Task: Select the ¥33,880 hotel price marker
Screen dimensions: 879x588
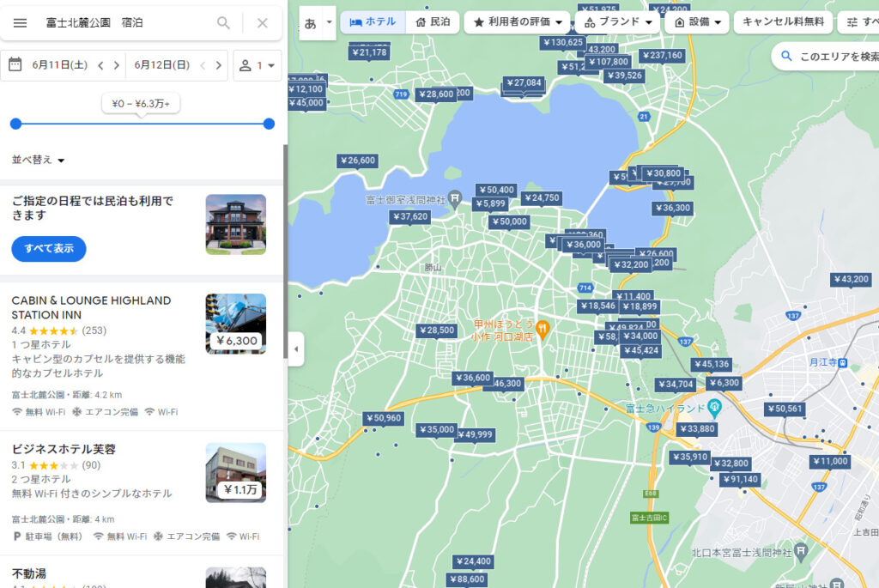Action: tap(697, 429)
